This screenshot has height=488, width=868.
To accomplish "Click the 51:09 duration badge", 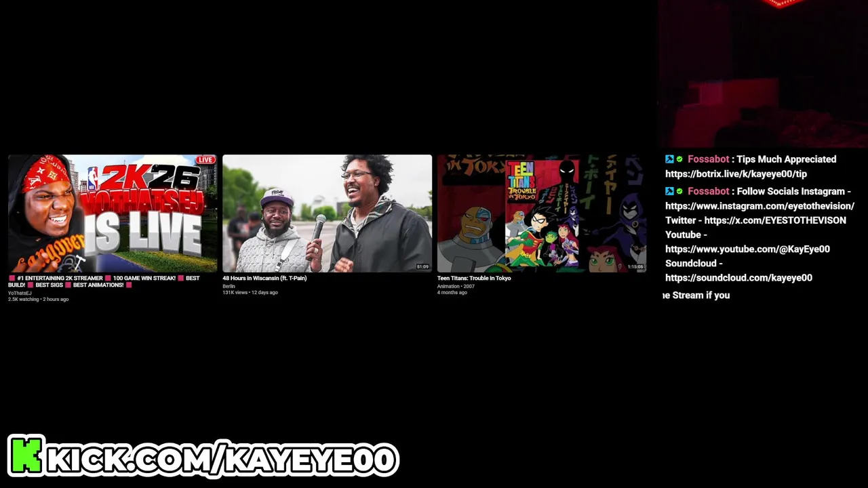I will (x=422, y=267).
